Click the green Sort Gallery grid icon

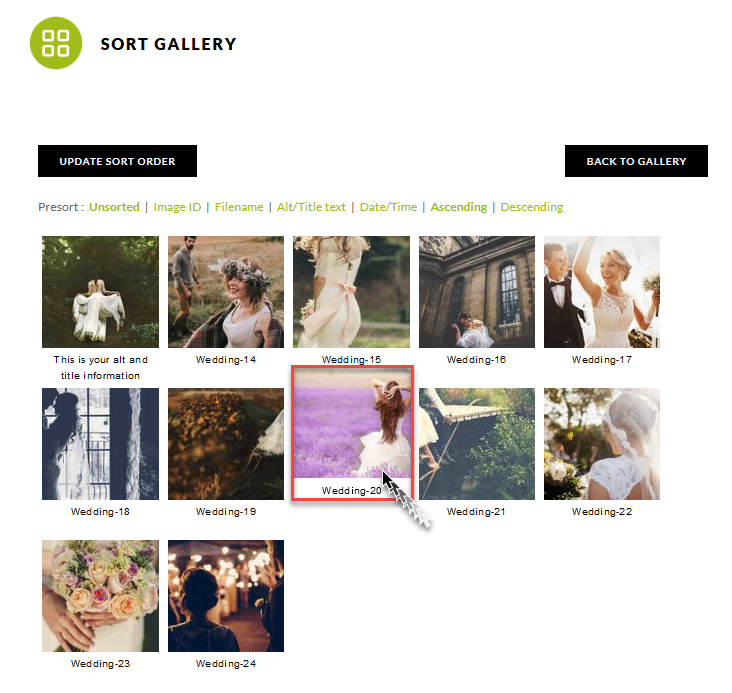(56, 43)
